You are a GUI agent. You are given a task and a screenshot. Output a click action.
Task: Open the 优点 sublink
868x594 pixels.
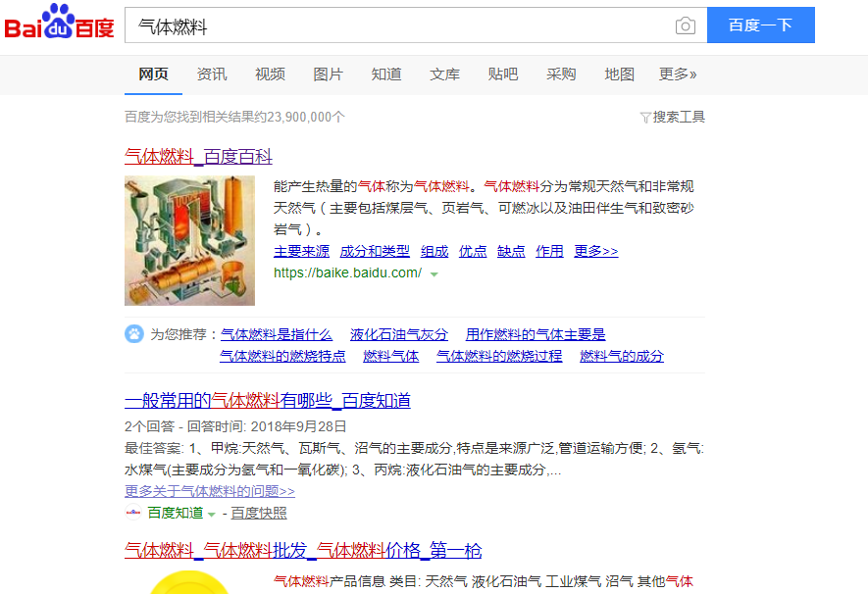pyautogui.click(x=473, y=251)
